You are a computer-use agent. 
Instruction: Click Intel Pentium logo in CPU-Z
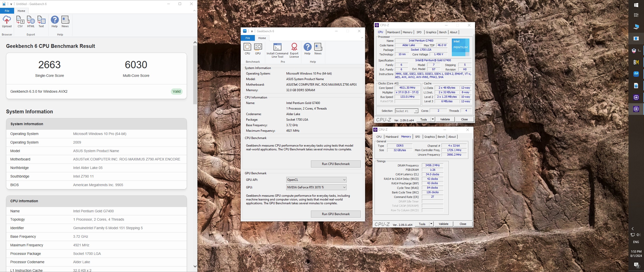click(x=460, y=47)
